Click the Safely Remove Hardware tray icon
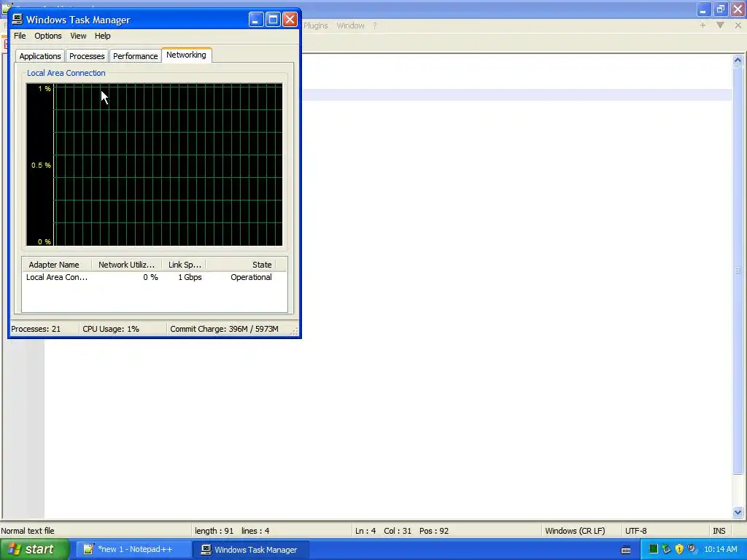This screenshot has width=747, height=560. (x=667, y=550)
